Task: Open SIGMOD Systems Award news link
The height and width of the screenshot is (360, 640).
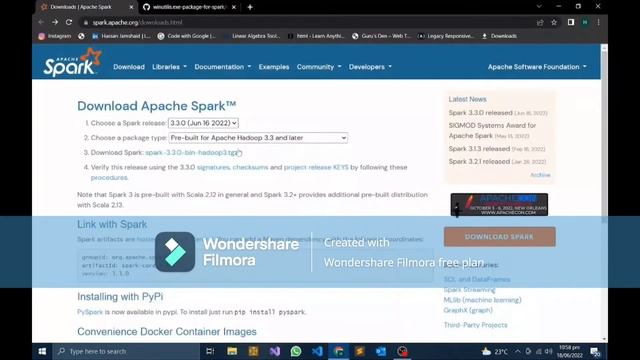Action: coord(492,131)
